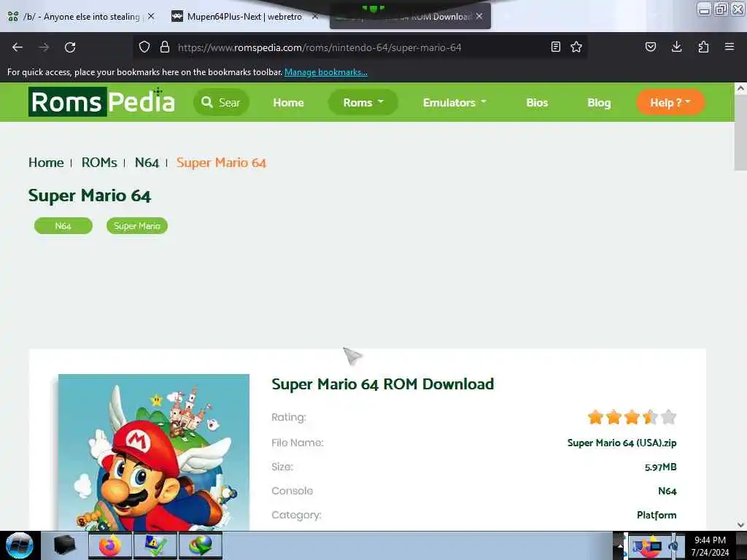
Task: Open the Blog nav item
Action: point(599,102)
